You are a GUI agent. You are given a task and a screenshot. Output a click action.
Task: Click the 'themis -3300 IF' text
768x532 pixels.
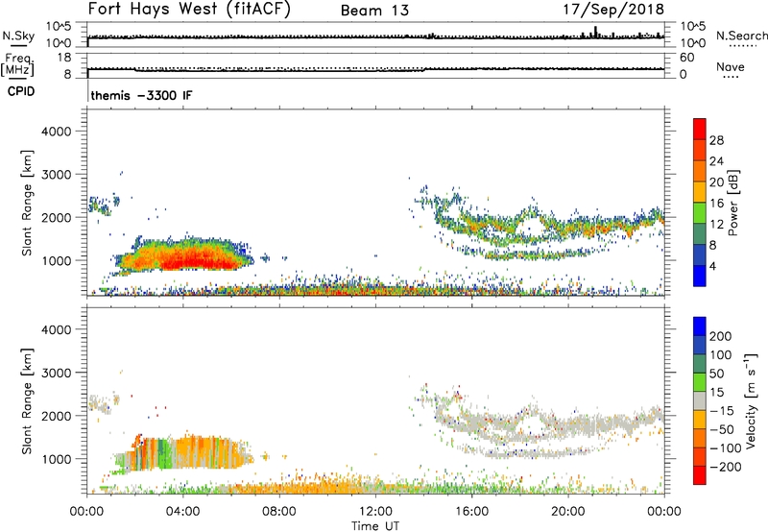point(141,95)
